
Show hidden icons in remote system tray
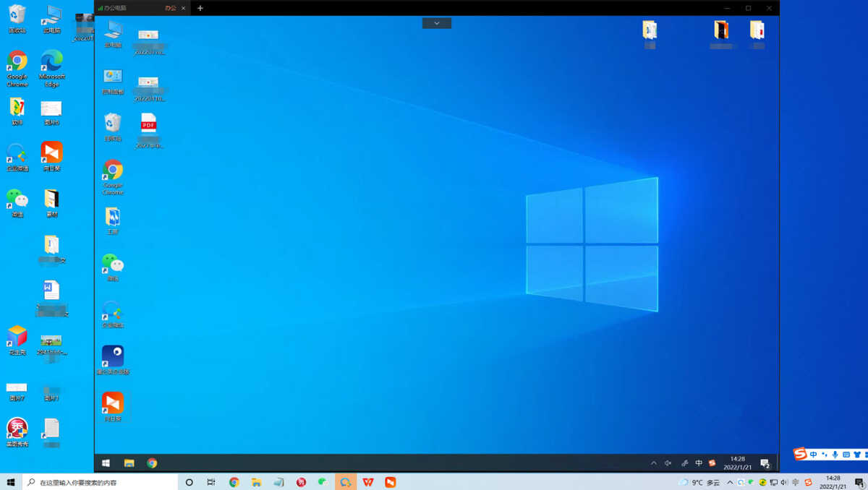pyautogui.click(x=654, y=463)
